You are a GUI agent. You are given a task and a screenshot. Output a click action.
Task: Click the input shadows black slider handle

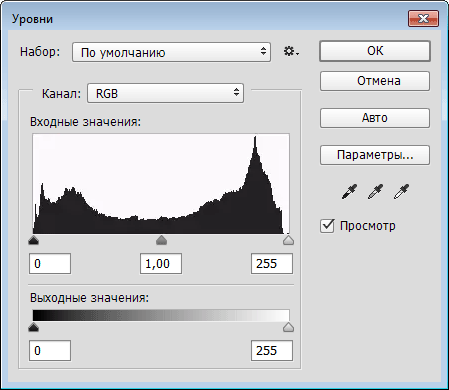coord(33,240)
